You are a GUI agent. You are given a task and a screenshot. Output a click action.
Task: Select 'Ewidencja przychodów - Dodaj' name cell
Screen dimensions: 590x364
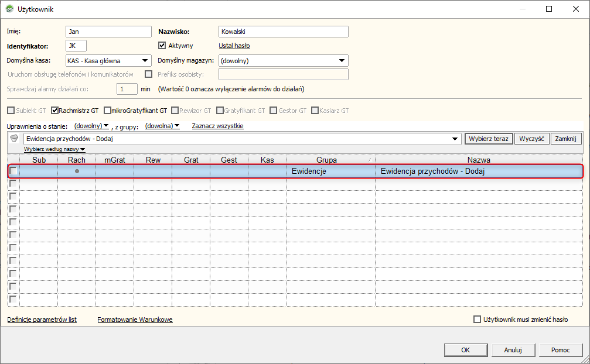pyautogui.click(x=479, y=171)
